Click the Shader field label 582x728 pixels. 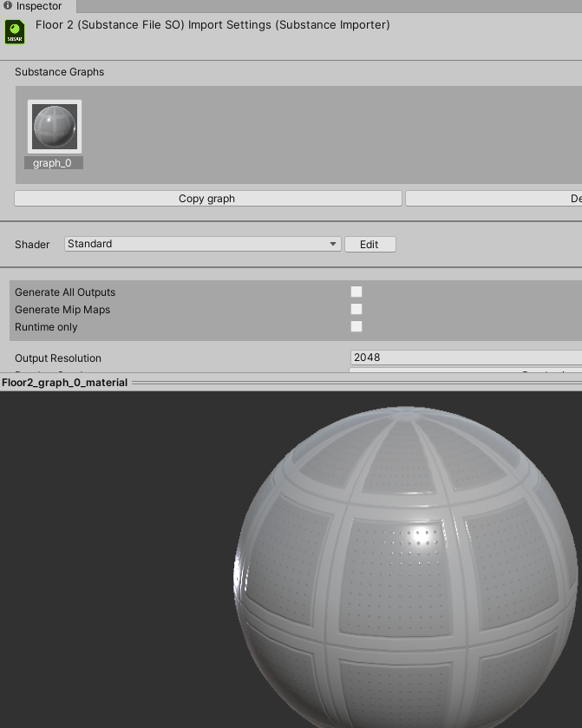(32, 245)
